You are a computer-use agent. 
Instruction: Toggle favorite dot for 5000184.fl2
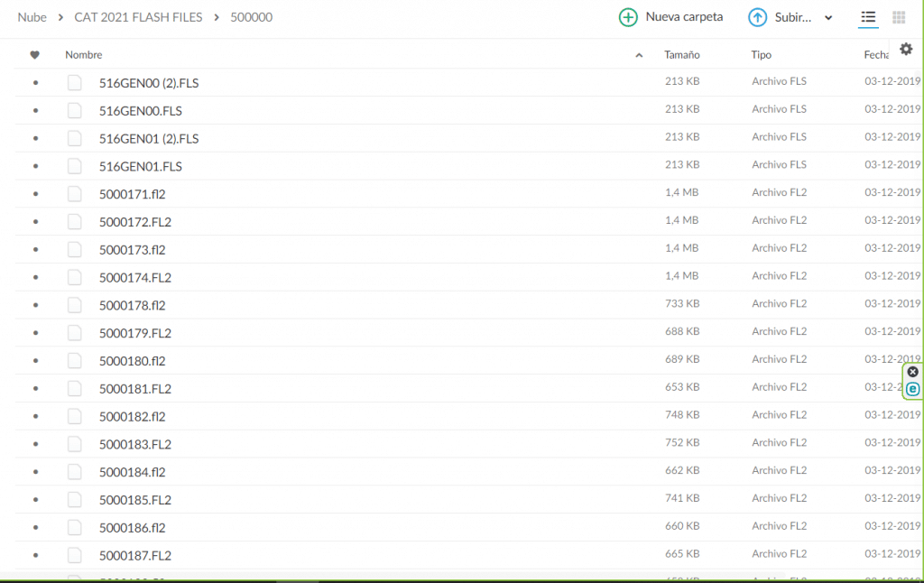click(35, 472)
